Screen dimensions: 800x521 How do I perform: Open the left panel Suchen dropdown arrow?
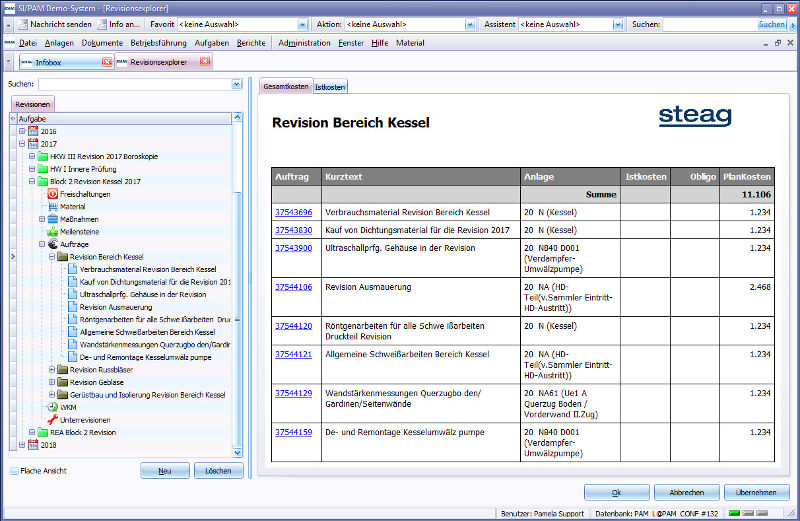[x=237, y=84]
